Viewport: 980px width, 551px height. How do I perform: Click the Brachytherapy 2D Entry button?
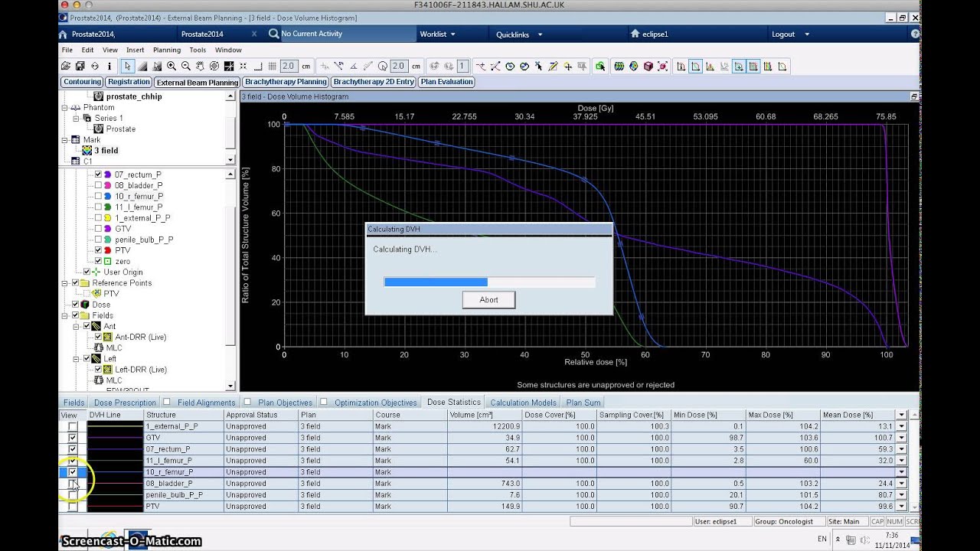click(x=374, y=82)
